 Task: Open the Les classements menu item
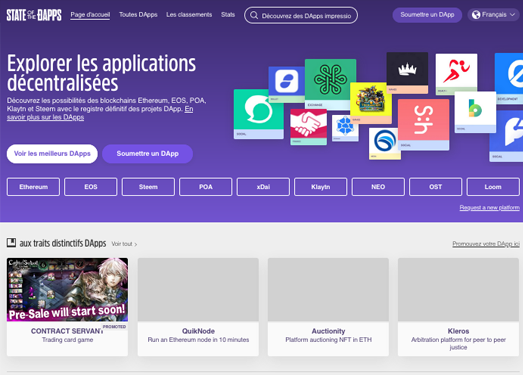tap(189, 15)
